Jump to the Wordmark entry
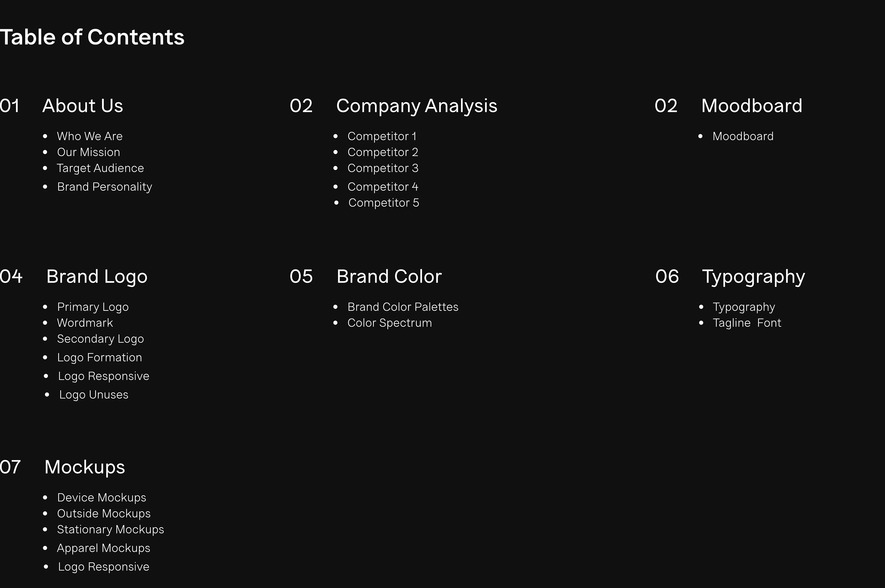The width and height of the screenshot is (885, 588). tap(85, 323)
